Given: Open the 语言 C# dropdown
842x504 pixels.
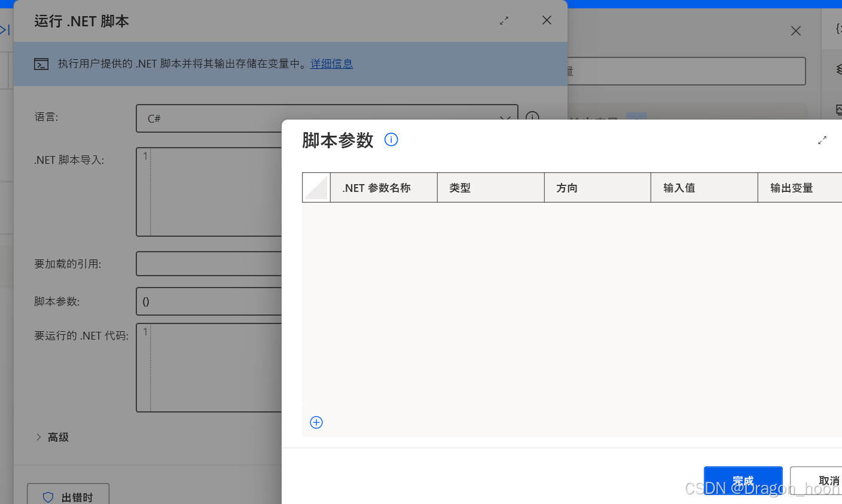Looking at the screenshot, I should pos(327,118).
